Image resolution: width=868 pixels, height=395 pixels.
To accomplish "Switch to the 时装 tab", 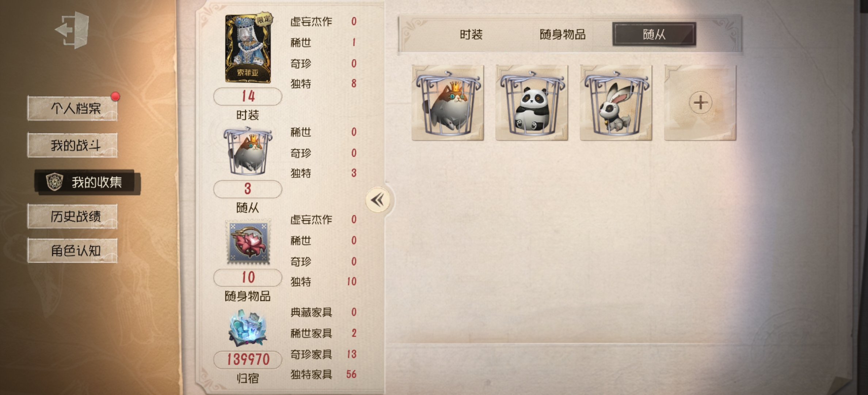I will (x=471, y=34).
